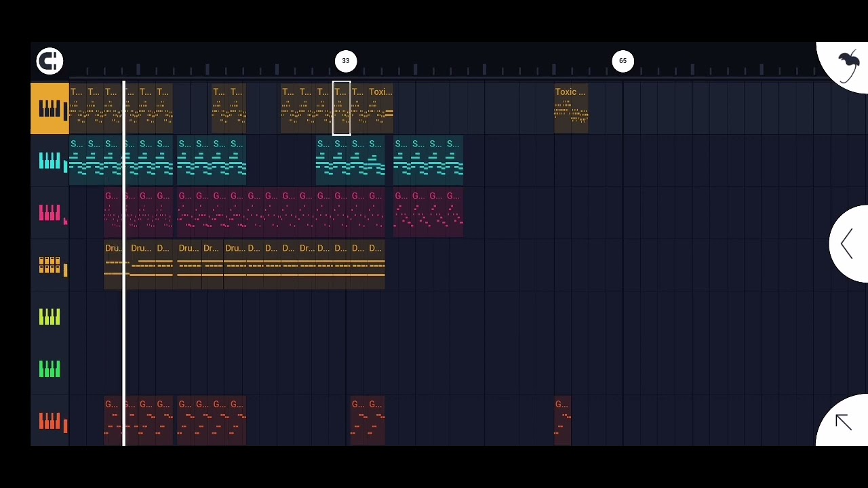Select the isolated "Toxic ..." clip near bar 65

(x=571, y=108)
